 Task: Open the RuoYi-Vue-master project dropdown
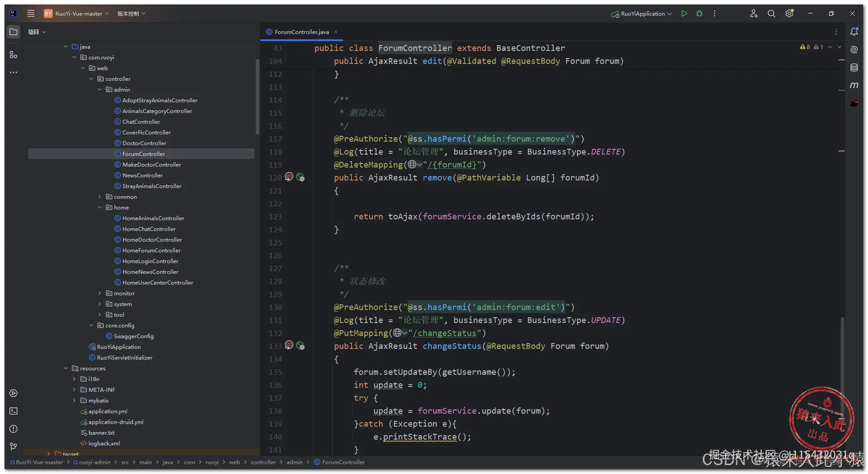click(79, 13)
